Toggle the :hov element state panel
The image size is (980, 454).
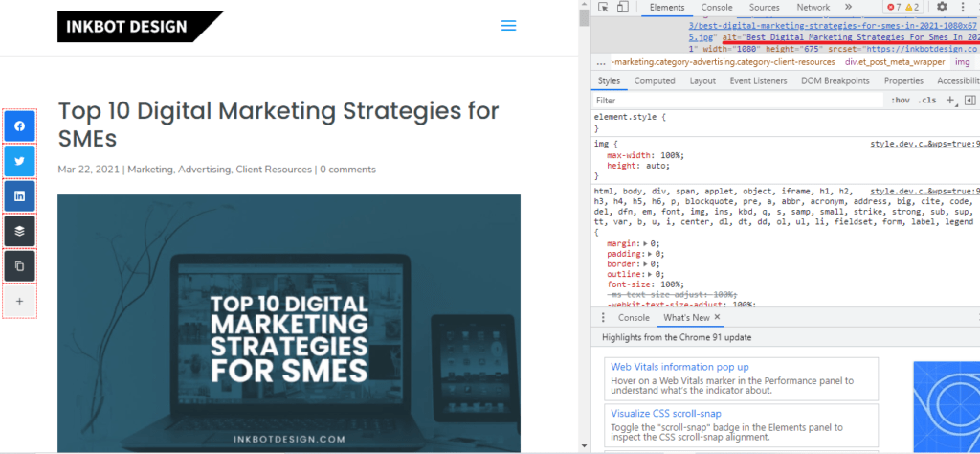point(901,100)
